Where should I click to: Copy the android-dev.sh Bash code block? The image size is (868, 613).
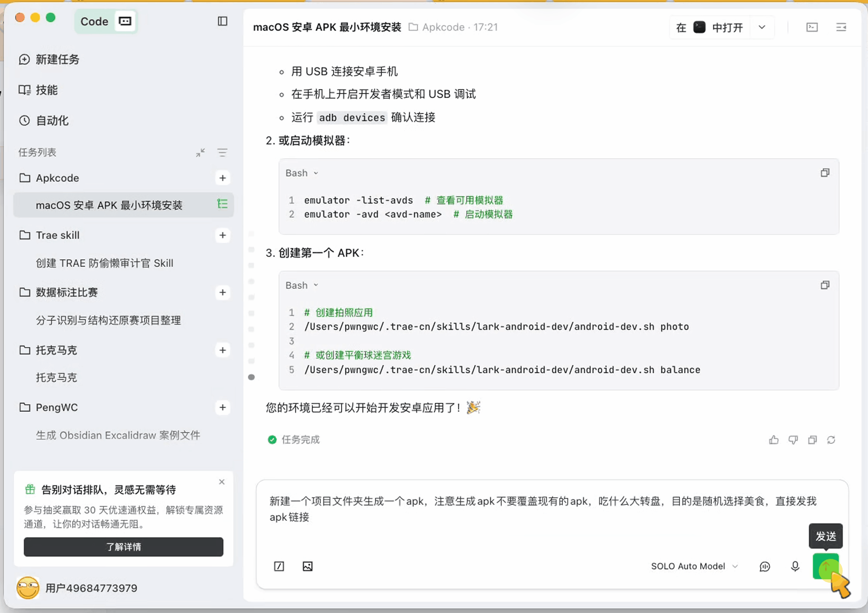825,285
